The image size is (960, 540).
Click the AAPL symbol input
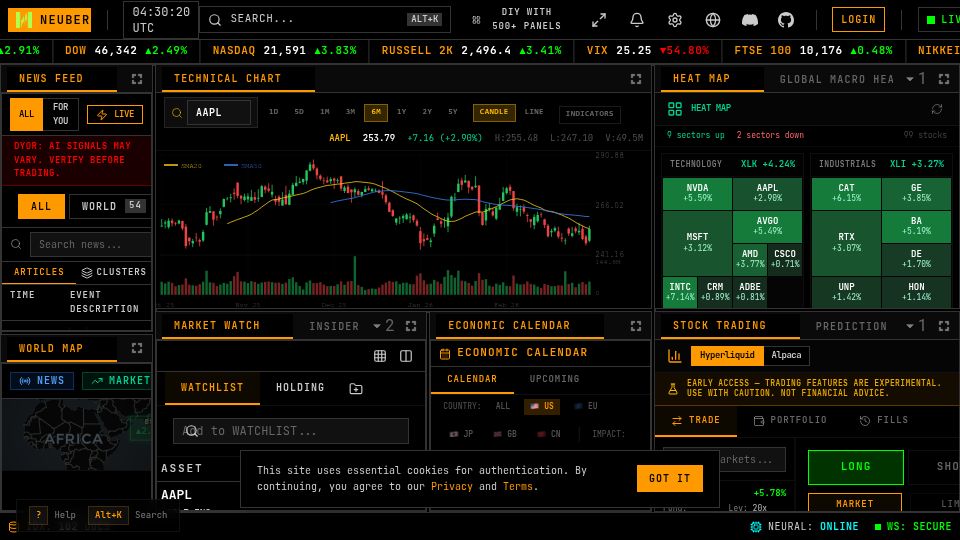point(218,113)
